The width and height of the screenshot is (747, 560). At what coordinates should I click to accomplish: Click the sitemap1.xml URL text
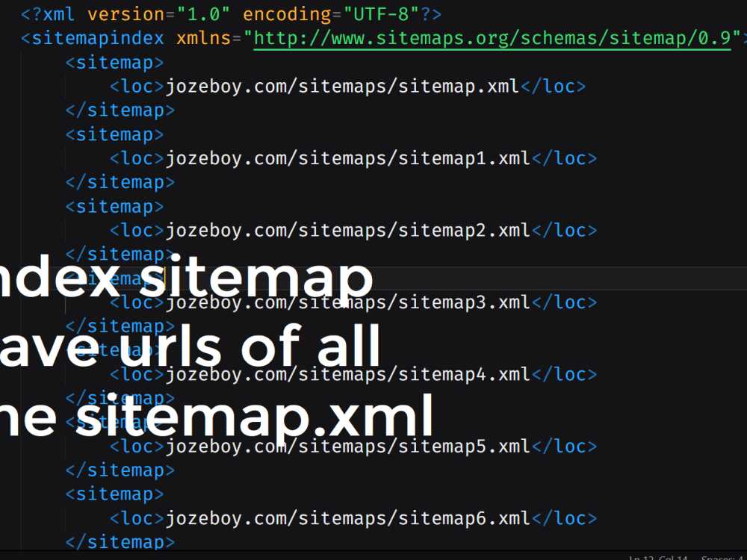347,158
